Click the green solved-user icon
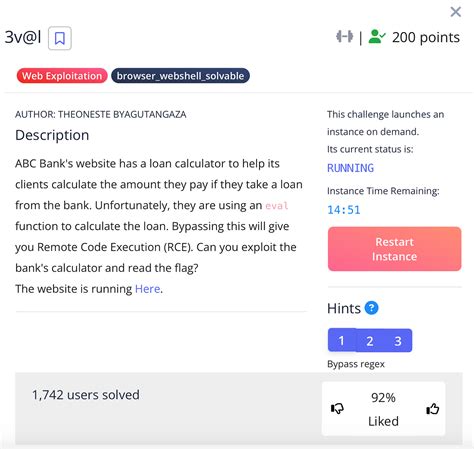The height and width of the screenshot is (449, 474). click(x=377, y=37)
